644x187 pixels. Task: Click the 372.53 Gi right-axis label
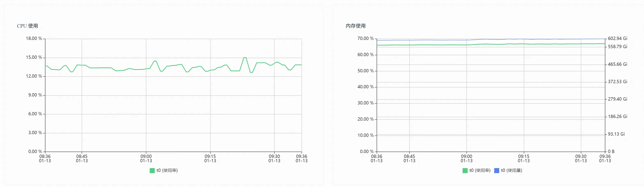[618, 82]
